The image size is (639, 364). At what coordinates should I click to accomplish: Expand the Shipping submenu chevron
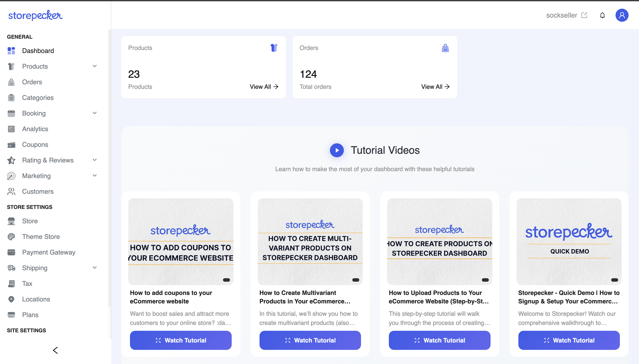[95, 268]
